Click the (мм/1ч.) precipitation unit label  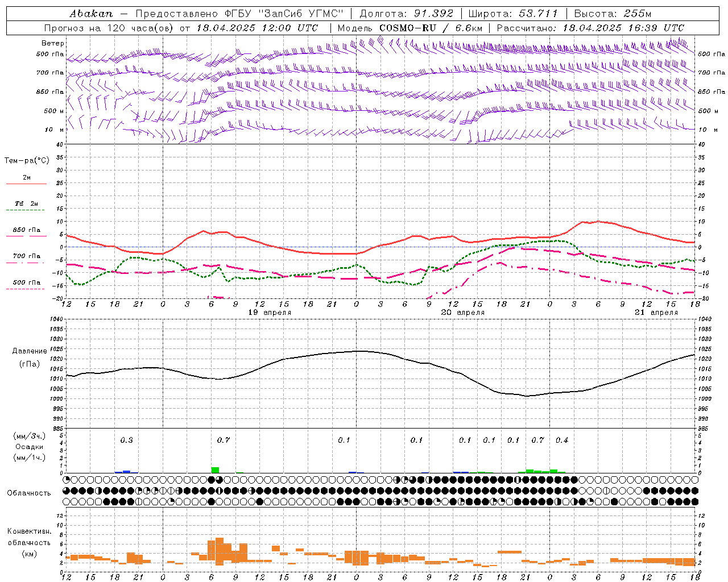[x=29, y=458]
